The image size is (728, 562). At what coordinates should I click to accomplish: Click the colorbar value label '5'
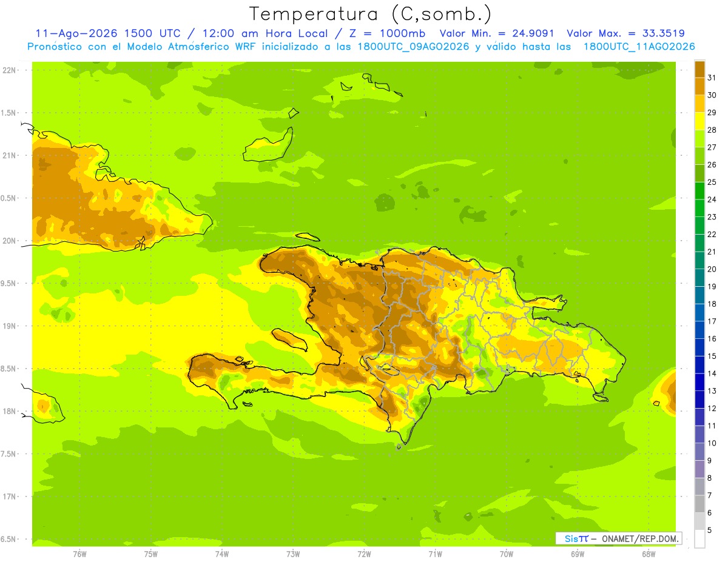click(x=709, y=530)
